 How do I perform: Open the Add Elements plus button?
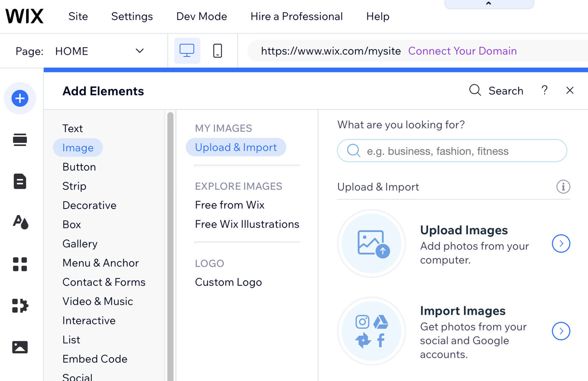point(20,98)
